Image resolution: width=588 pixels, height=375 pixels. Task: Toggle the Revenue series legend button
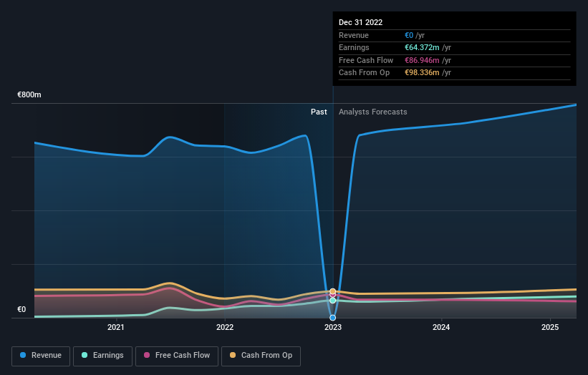pos(41,356)
